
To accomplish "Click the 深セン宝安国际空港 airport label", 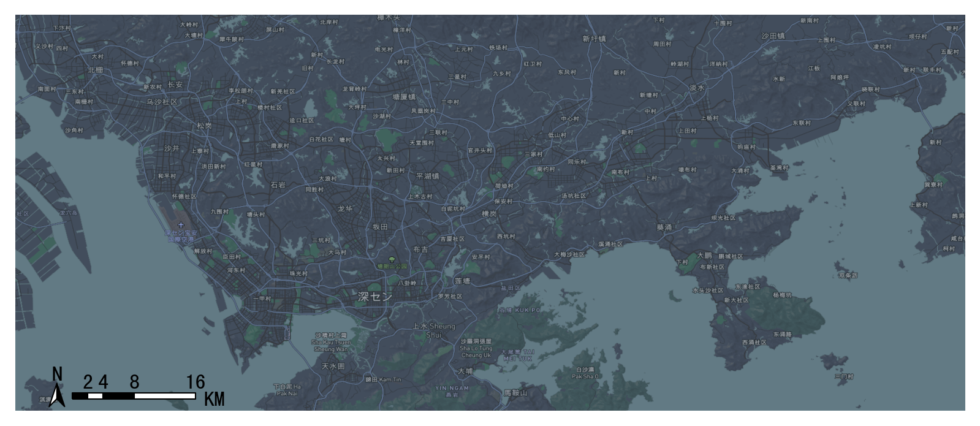I will pos(181,236).
